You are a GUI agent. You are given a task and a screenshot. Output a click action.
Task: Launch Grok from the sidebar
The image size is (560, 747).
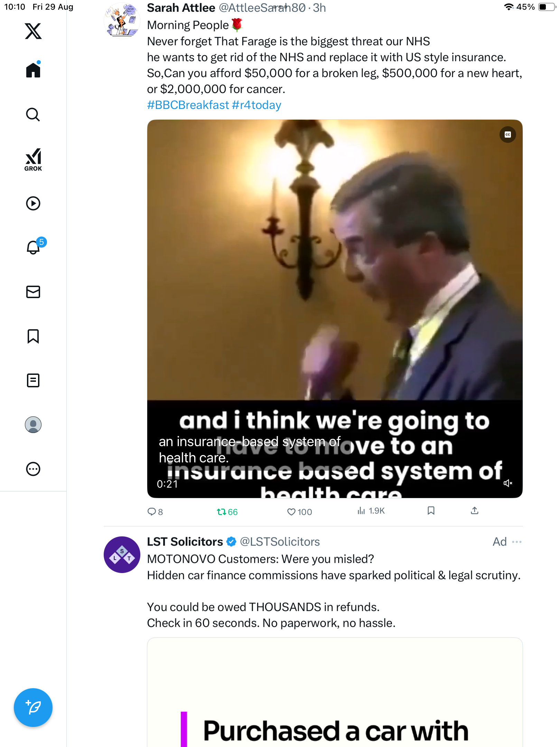(33, 159)
